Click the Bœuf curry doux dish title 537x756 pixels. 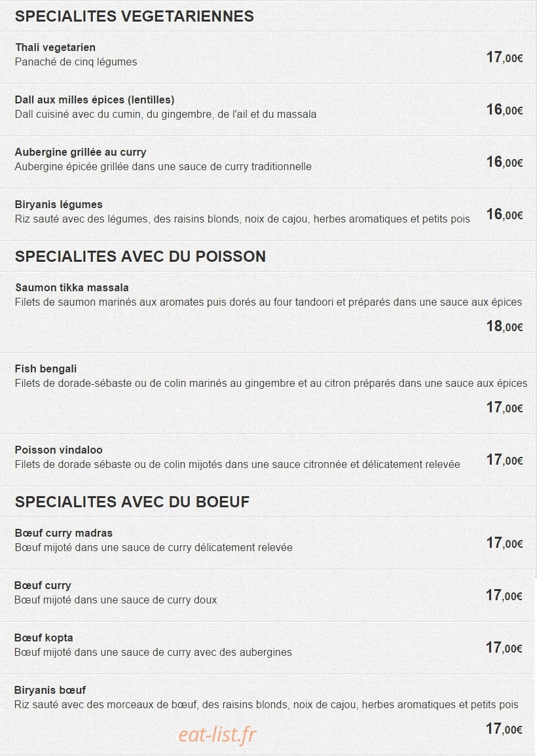pyautogui.click(x=43, y=585)
